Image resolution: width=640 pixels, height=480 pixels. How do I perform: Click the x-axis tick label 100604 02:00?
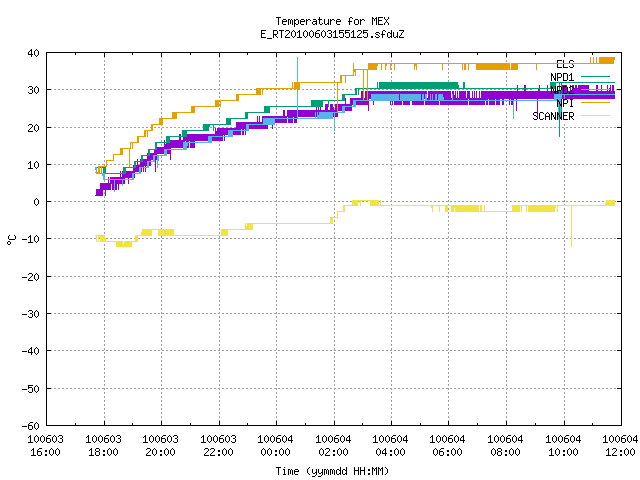(x=334, y=446)
